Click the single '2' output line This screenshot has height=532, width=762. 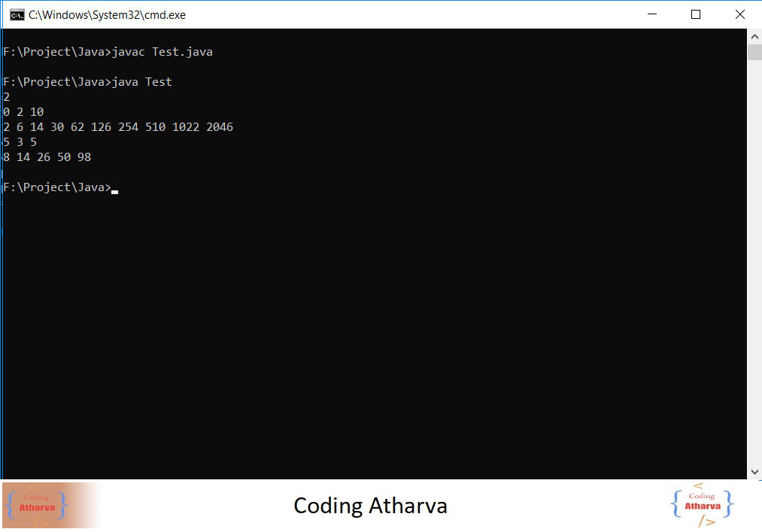click(x=6, y=97)
